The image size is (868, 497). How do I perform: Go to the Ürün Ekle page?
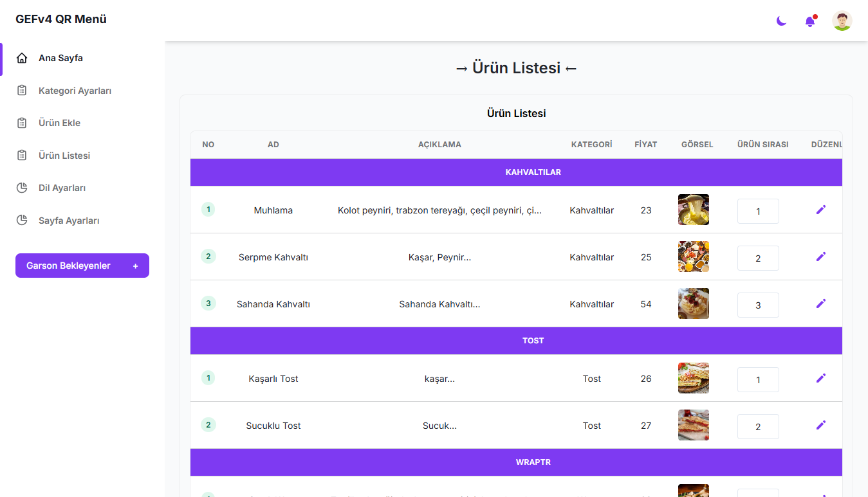point(59,123)
